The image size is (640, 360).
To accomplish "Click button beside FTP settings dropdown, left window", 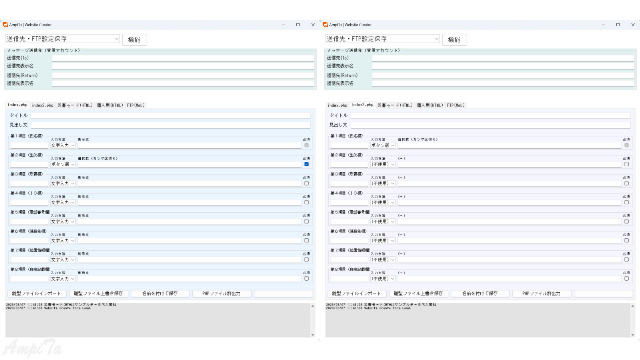I will click(134, 40).
